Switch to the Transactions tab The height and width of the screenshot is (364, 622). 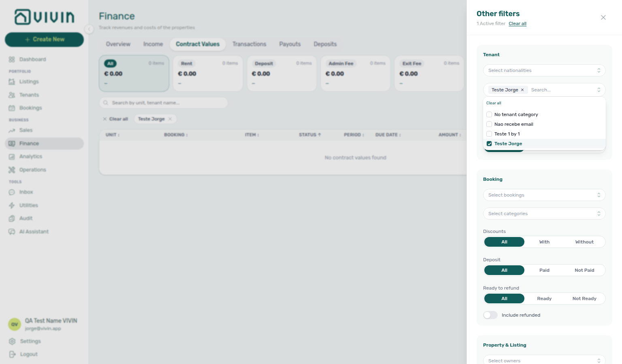coord(249,44)
